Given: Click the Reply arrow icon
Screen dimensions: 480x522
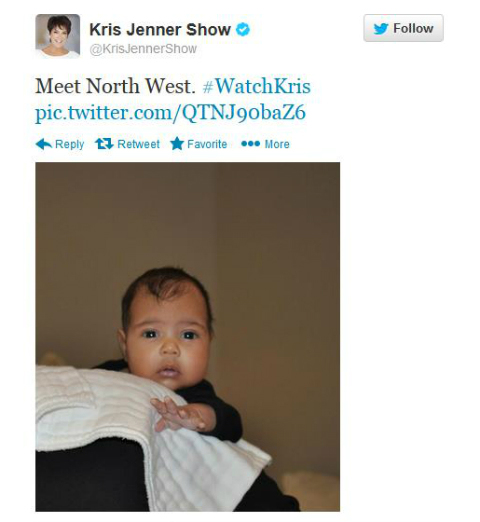Looking at the screenshot, I should coord(44,144).
